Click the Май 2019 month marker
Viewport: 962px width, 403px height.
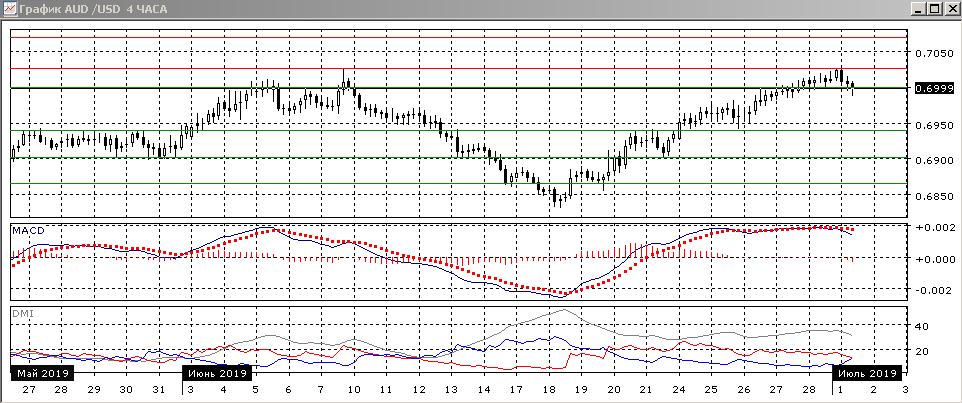[x=42, y=373]
